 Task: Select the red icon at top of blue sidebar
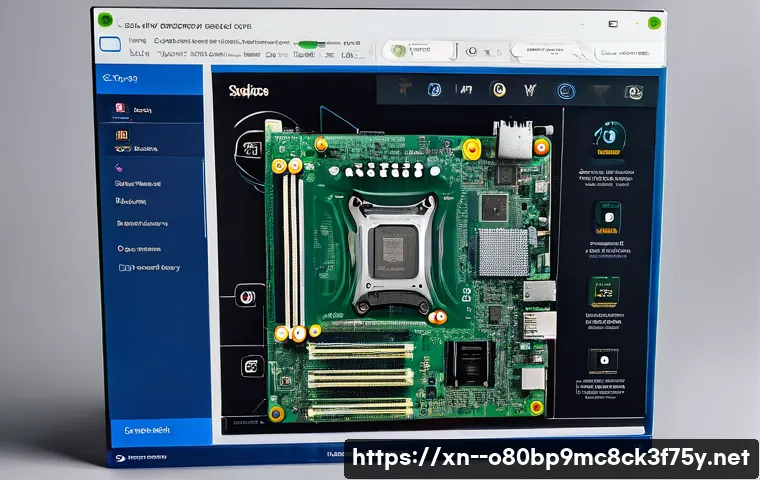tap(120, 109)
